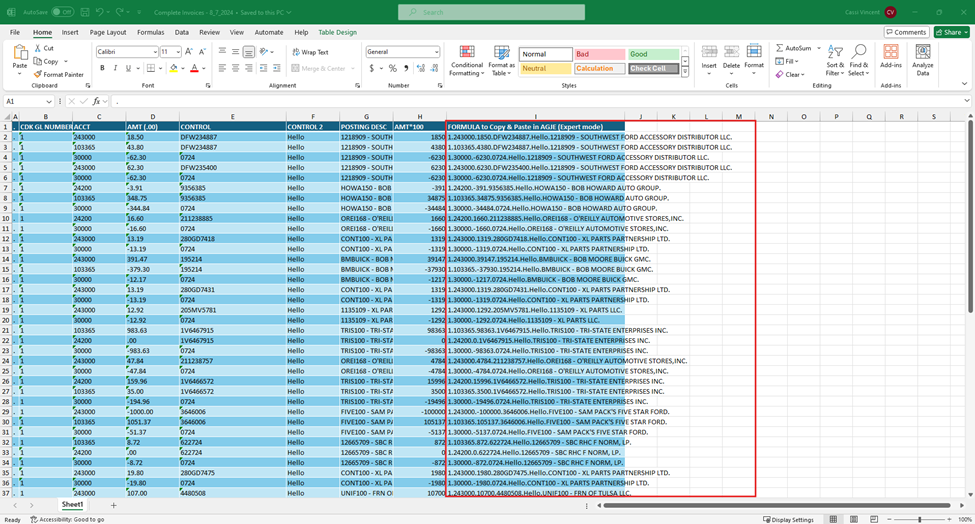The image size is (975, 524).
Task: Open the Table Design tab
Action: click(x=338, y=32)
